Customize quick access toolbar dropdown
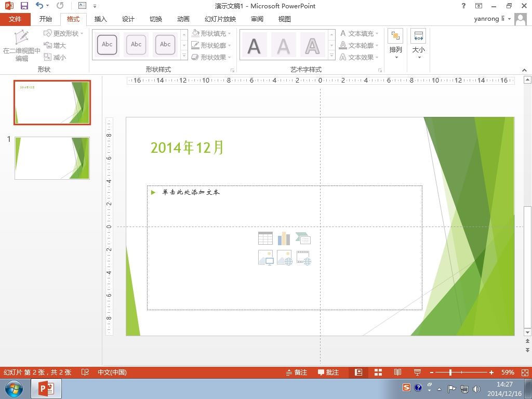 (95, 6)
